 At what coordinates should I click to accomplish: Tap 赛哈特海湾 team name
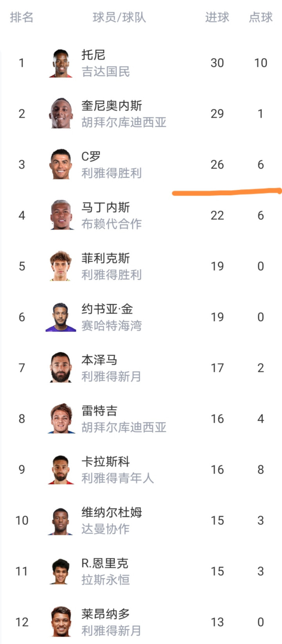tap(112, 326)
